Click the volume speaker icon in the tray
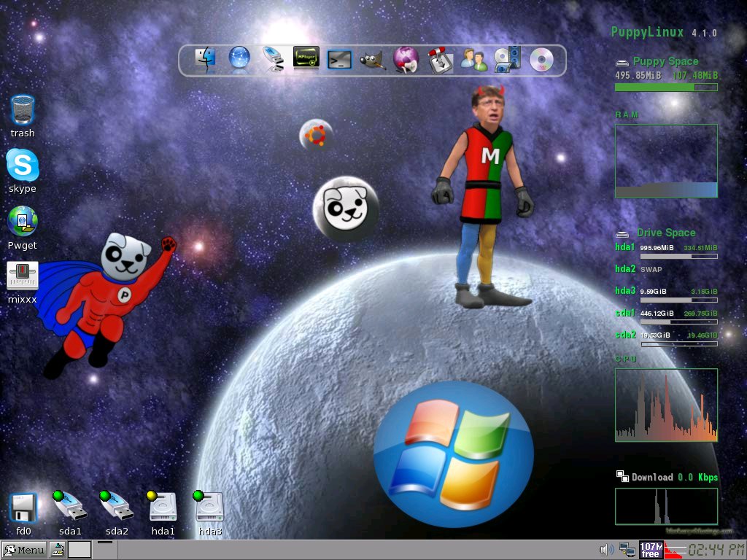The width and height of the screenshot is (747, 560). click(606, 550)
